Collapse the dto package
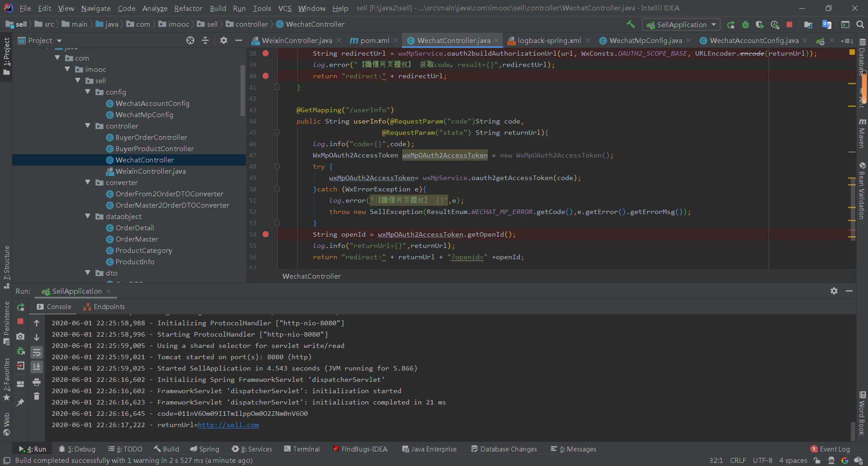This screenshot has width=868, height=466. pyautogui.click(x=88, y=273)
